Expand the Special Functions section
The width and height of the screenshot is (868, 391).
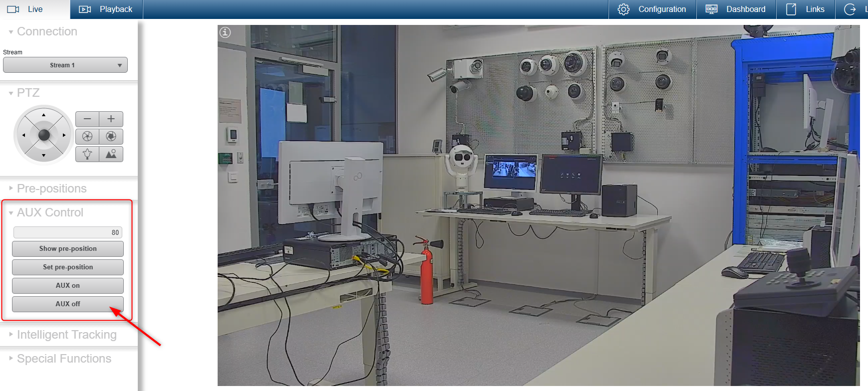64,359
